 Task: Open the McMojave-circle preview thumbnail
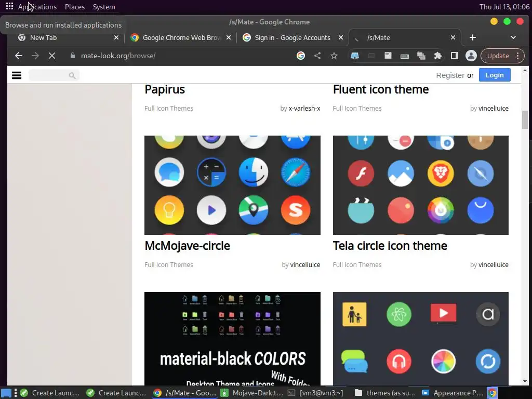[x=232, y=185]
